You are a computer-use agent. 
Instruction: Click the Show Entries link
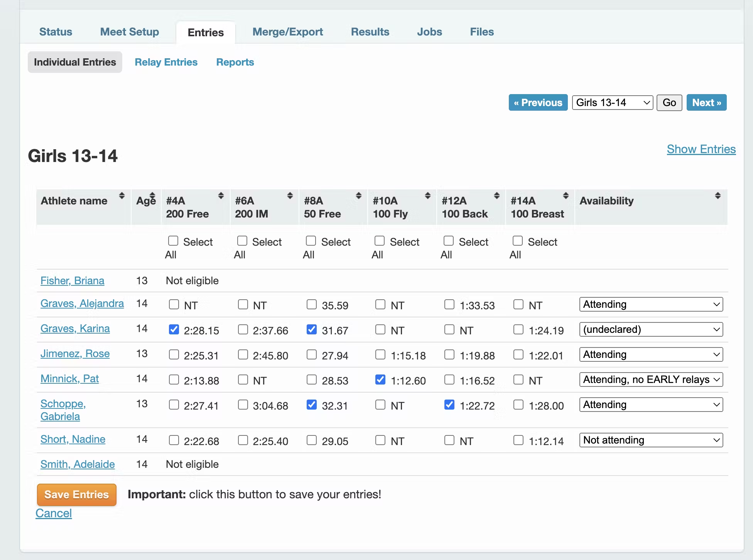coord(701,149)
